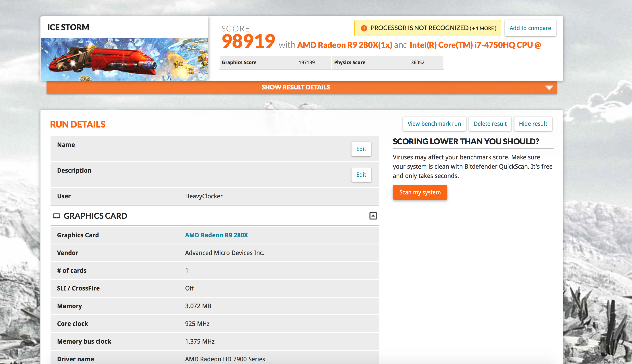Screen dimensions: 632x364
Task: Click Intel Core i7-4750HQ CPU header link
Action: pyautogui.click(x=475, y=45)
